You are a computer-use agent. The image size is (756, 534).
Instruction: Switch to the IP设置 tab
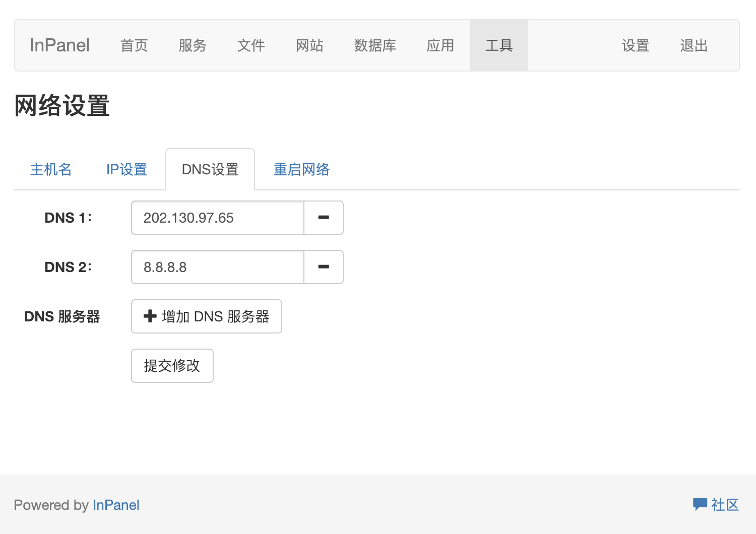tap(126, 169)
